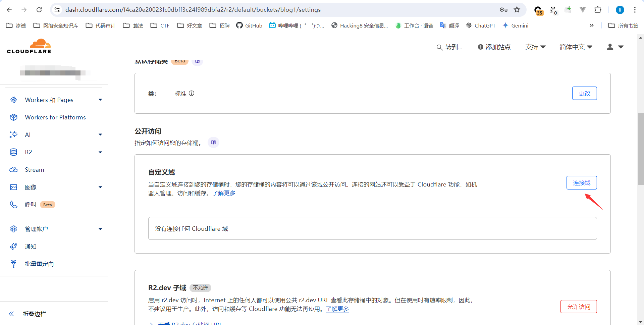
Task: Open the user account dropdown
Action: (x=615, y=47)
